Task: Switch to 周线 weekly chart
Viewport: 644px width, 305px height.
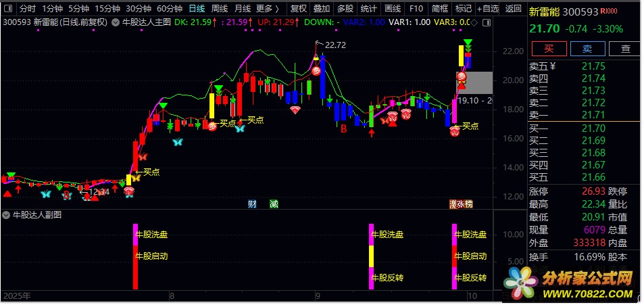Action: coord(220,8)
